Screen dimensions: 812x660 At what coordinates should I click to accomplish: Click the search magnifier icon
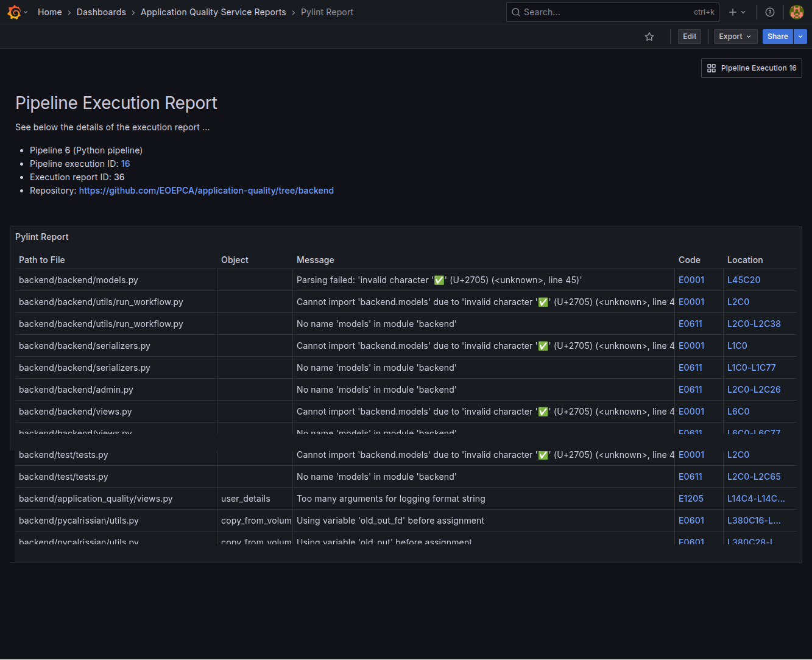tap(516, 12)
